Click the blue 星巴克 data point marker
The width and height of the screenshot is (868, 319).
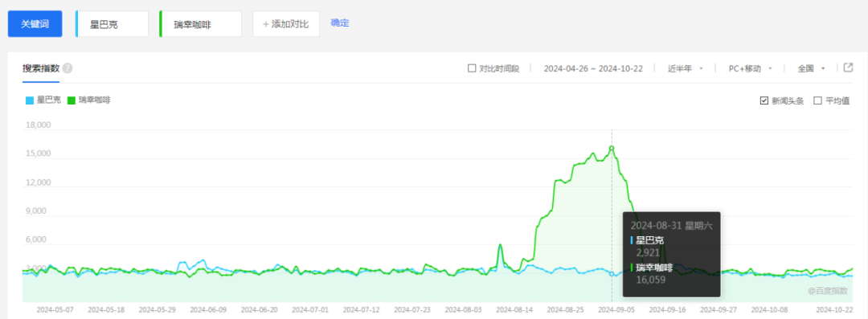[612, 273]
